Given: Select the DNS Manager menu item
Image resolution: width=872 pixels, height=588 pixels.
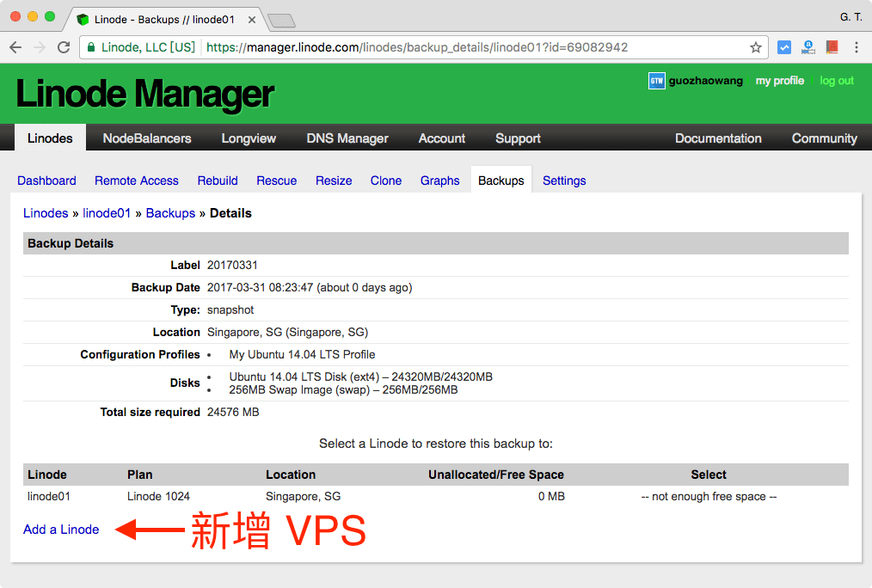Looking at the screenshot, I should coord(347,138).
